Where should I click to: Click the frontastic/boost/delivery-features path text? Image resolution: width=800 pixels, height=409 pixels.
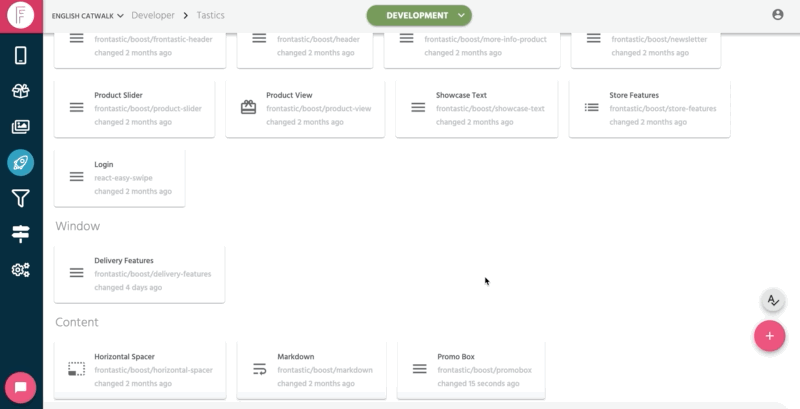153,274
